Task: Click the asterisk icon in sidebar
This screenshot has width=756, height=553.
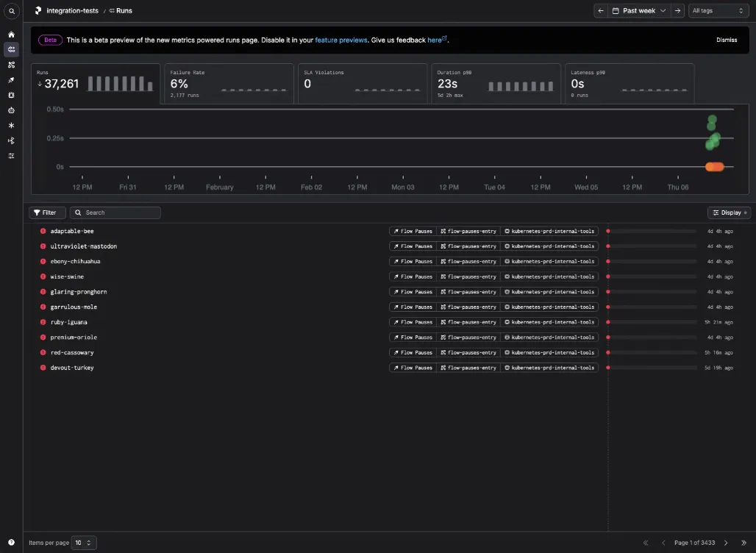Action: [x=12, y=125]
